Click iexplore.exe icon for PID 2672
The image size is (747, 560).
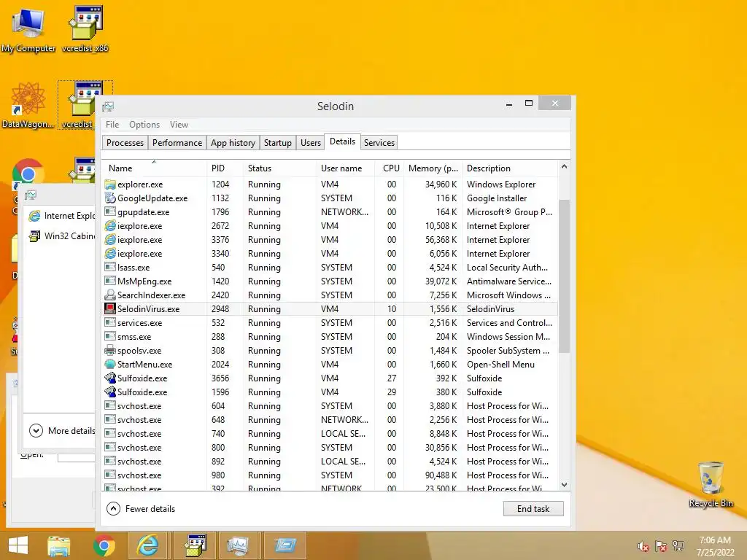(x=110, y=226)
